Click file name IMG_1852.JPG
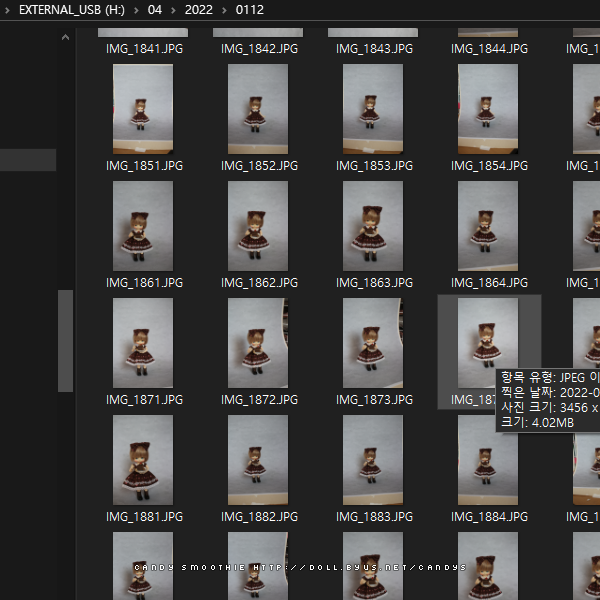 (259, 166)
